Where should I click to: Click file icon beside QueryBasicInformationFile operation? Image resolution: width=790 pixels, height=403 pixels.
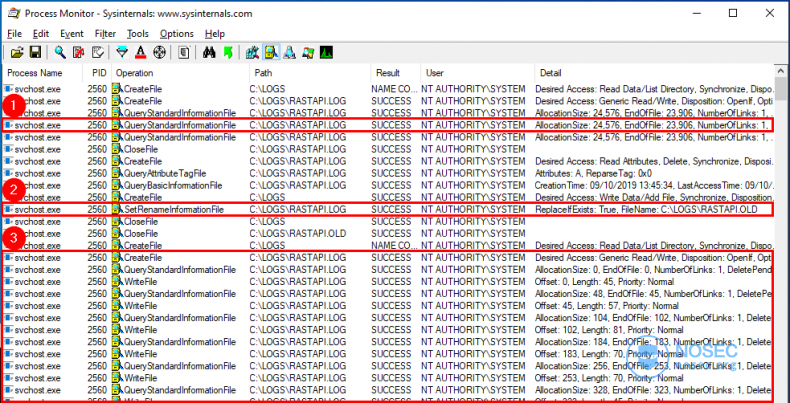[117, 185]
